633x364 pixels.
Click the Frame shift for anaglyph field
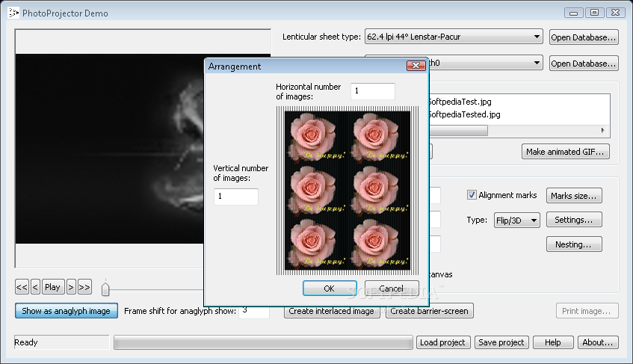click(x=254, y=311)
